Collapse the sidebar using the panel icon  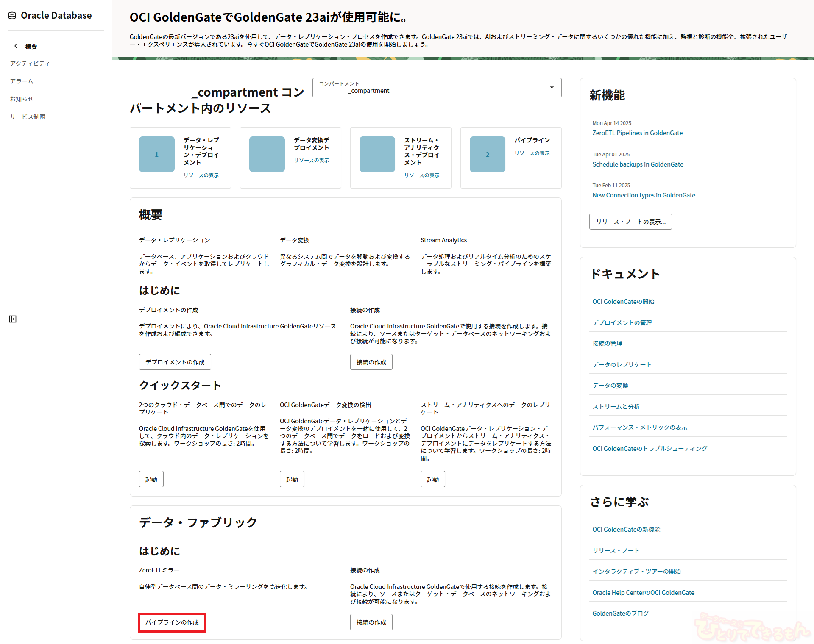click(x=13, y=319)
